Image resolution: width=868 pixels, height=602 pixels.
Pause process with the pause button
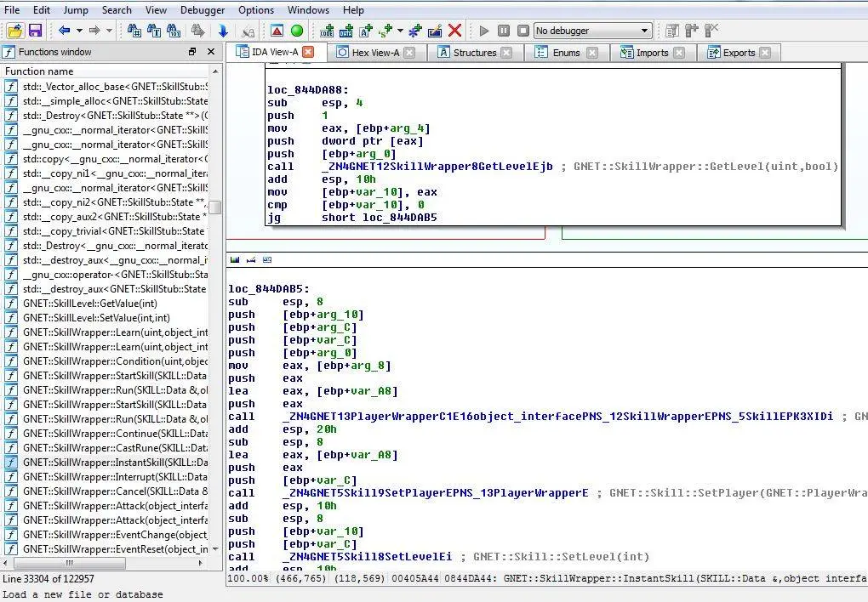(504, 31)
